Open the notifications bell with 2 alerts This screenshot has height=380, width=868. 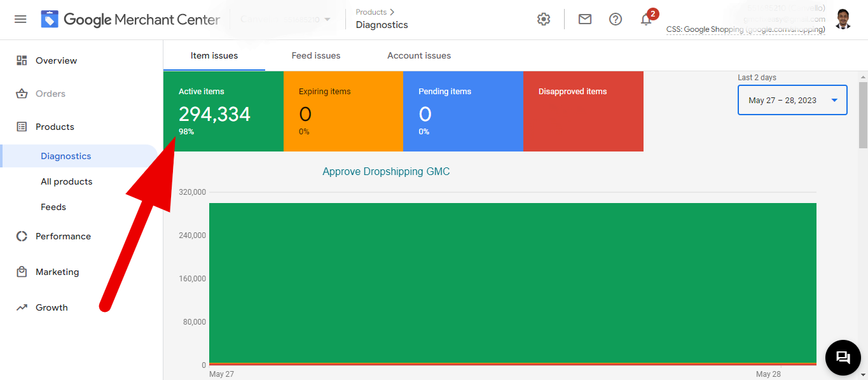pyautogui.click(x=645, y=20)
